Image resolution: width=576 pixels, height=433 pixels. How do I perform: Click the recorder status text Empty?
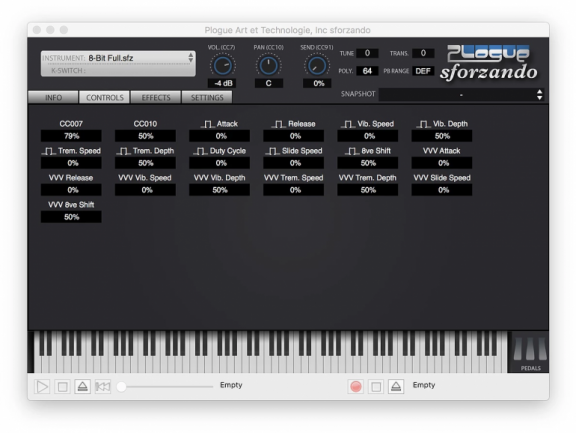click(424, 385)
